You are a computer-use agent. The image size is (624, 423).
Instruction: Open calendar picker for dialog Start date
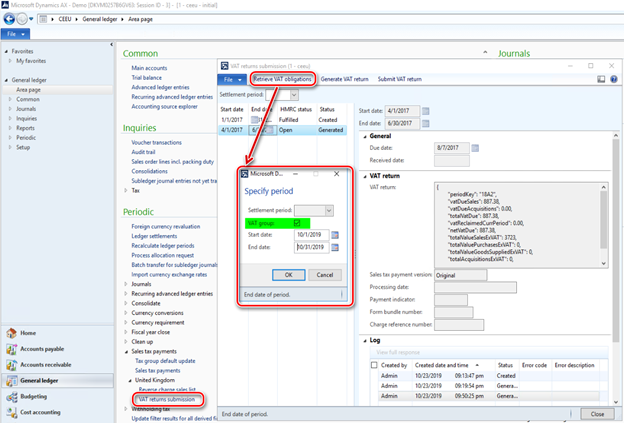335,235
